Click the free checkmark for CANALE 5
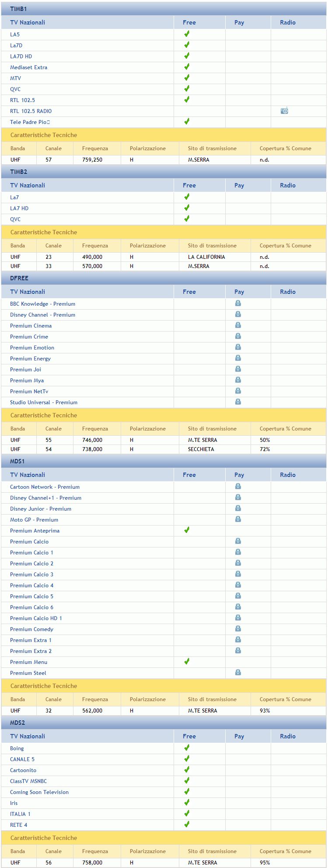The image size is (328, 868). click(x=187, y=759)
